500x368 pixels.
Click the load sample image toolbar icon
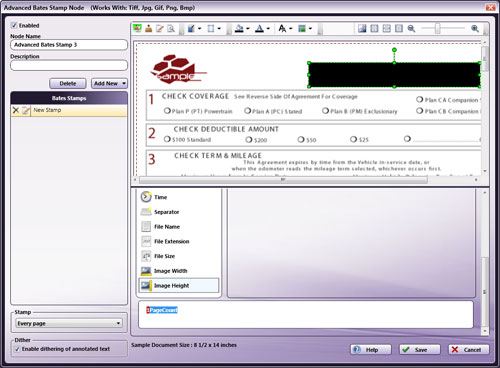point(137,28)
